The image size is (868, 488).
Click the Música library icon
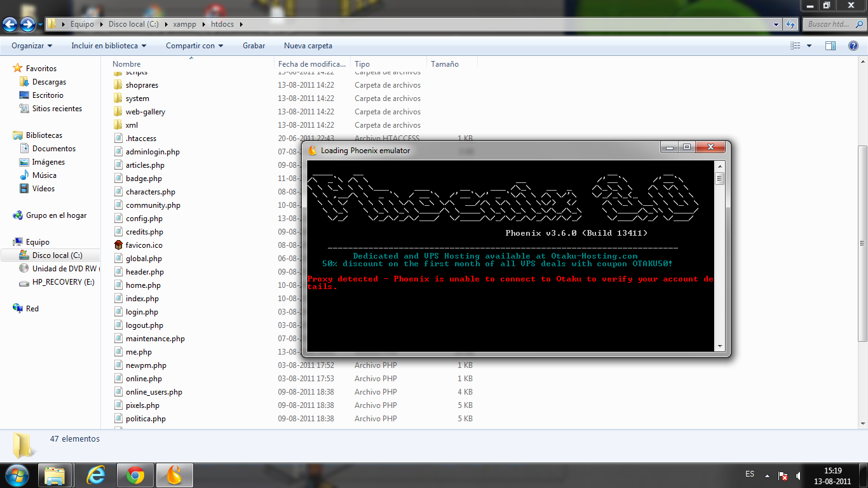click(24, 175)
